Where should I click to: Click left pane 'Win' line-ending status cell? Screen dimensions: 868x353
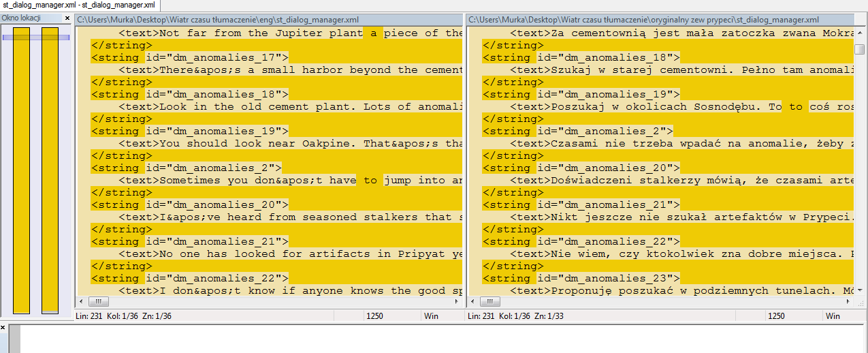click(x=431, y=316)
